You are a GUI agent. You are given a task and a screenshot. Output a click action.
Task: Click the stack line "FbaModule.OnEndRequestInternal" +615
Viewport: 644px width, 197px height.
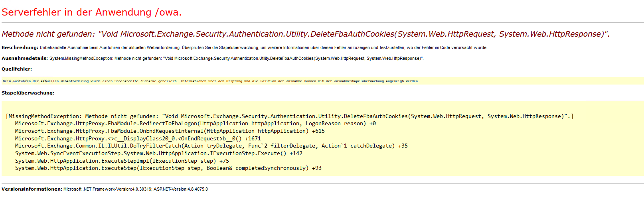click(170, 131)
